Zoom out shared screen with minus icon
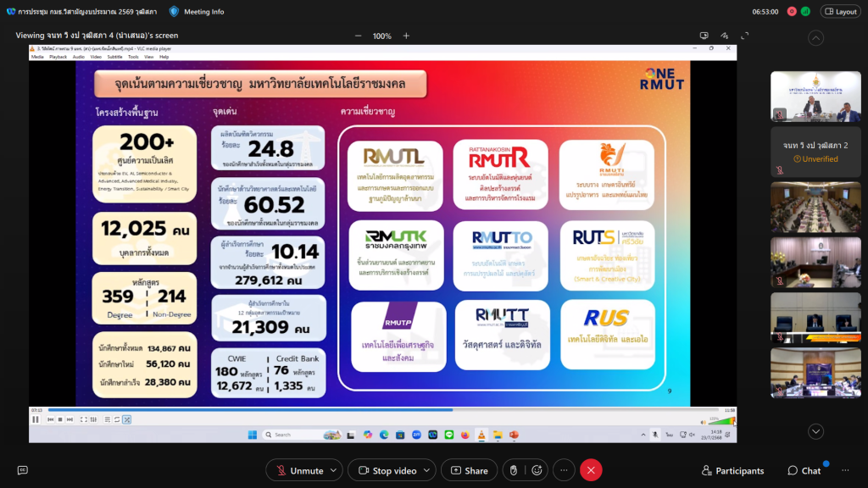 click(359, 36)
